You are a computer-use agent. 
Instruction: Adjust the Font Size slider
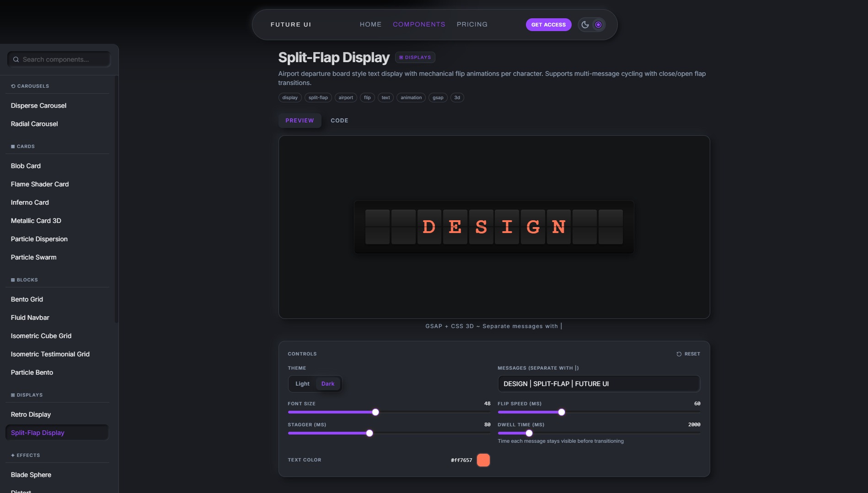[375, 412]
